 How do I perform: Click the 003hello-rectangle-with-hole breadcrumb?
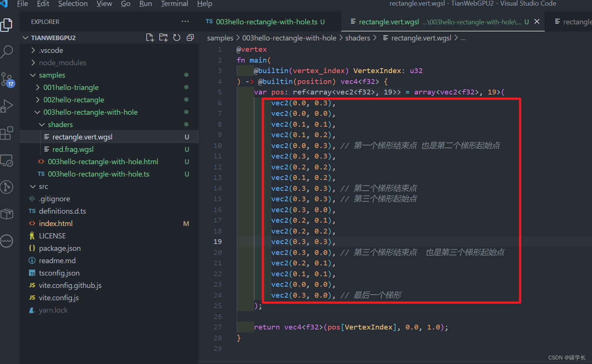pyautogui.click(x=289, y=38)
